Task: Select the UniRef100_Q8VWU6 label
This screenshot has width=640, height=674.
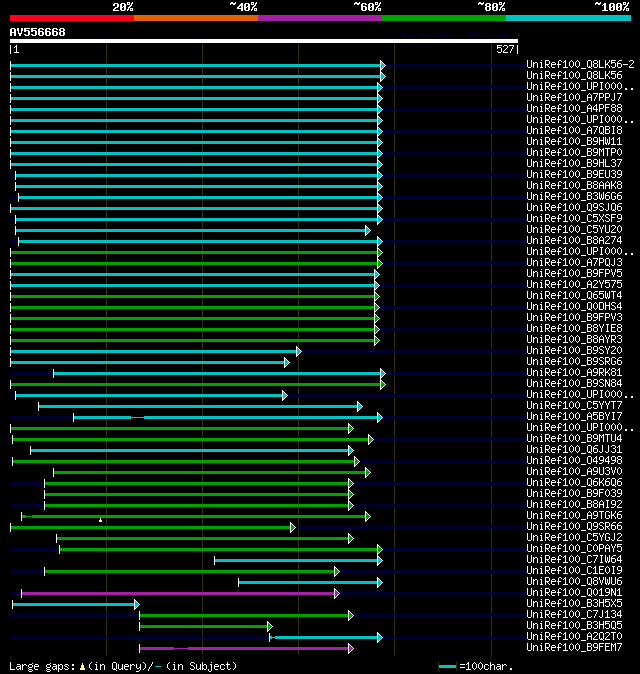Action: point(574,582)
